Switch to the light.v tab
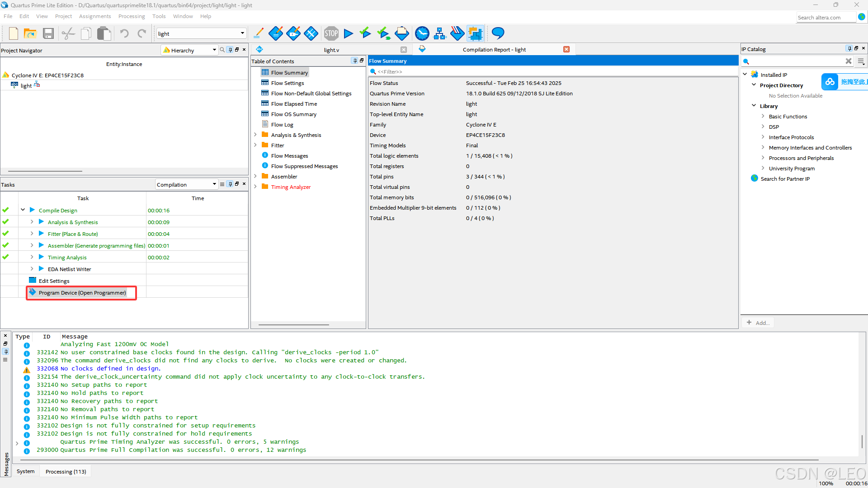The width and height of the screenshot is (868, 488). (331, 50)
